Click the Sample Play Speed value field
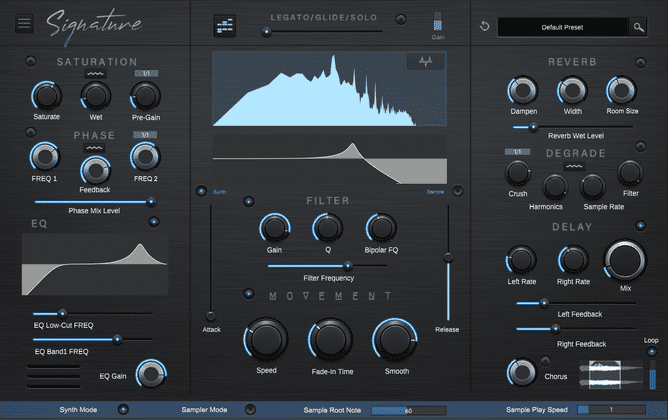Image resolution: width=668 pixels, height=420 pixels. point(610,409)
